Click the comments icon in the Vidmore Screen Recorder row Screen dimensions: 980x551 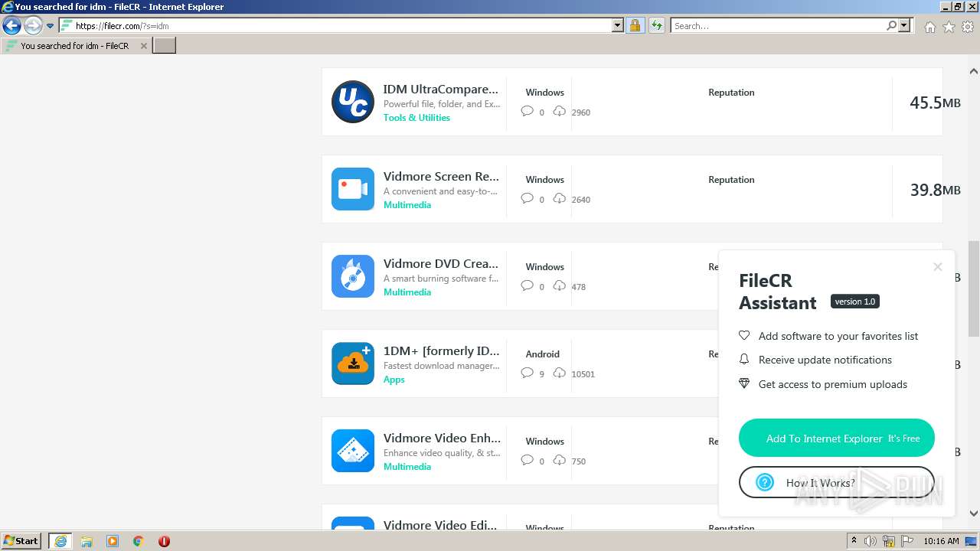(527, 199)
